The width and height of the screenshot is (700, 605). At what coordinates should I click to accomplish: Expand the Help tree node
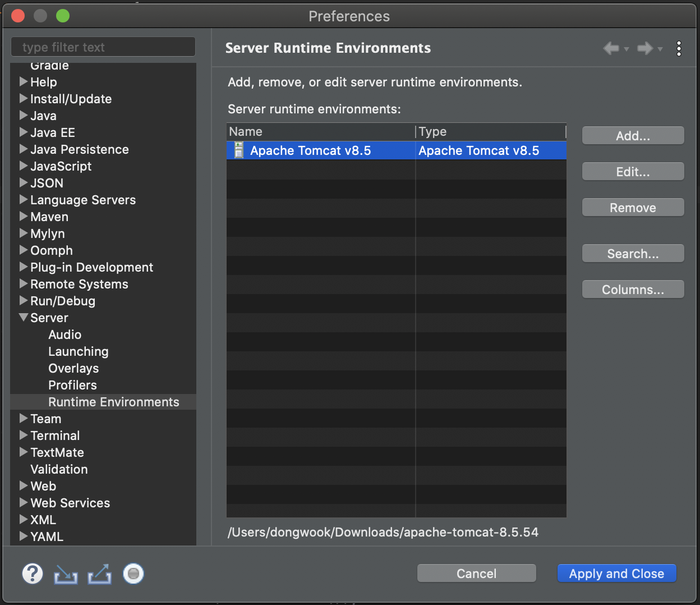(24, 81)
